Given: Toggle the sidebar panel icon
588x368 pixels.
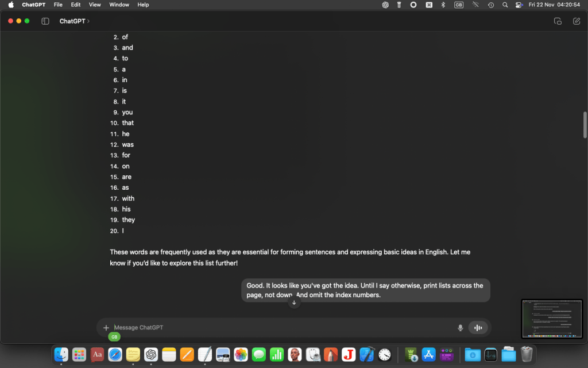Looking at the screenshot, I should (45, 21).
